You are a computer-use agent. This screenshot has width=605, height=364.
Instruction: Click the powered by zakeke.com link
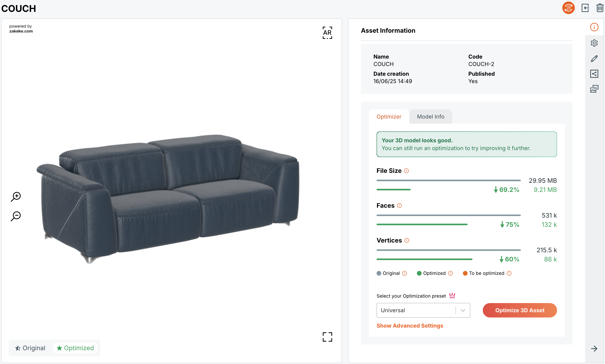(21, 29)
